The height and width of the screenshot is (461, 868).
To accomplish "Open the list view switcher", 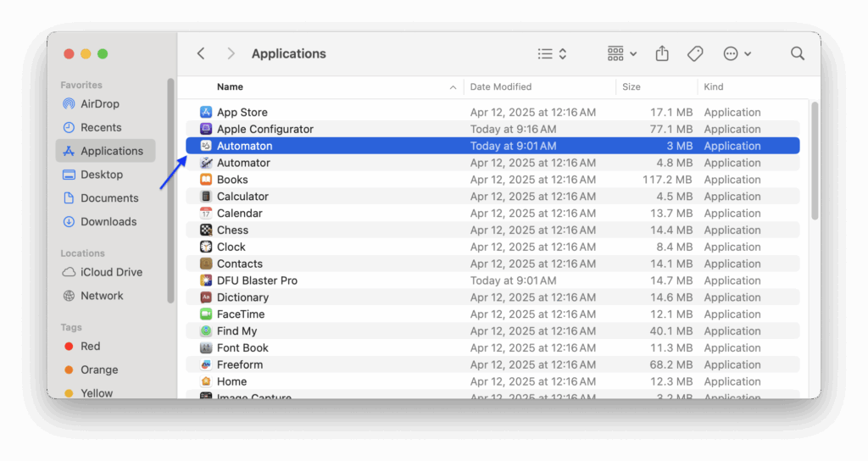I will [x=552, y=53].
